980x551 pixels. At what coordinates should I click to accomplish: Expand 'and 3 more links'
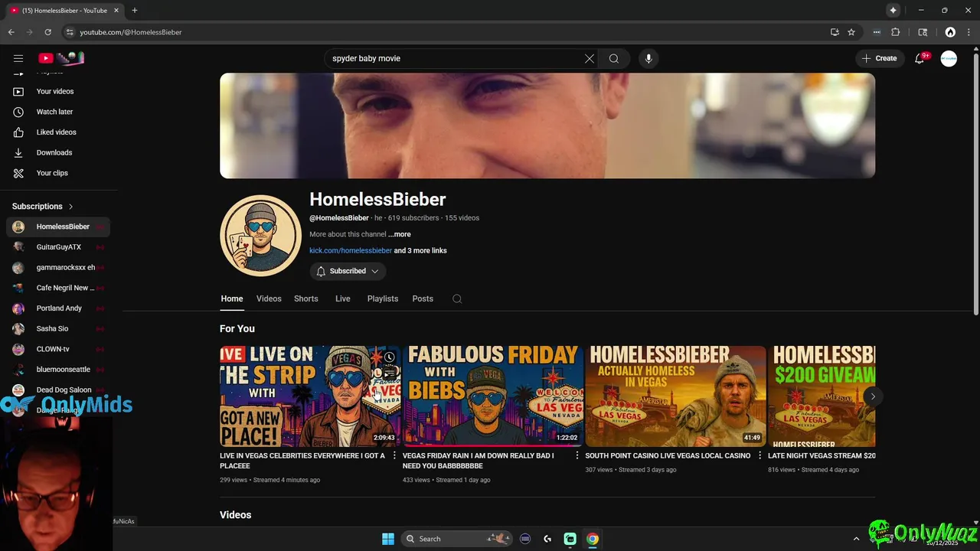[420, 250]
